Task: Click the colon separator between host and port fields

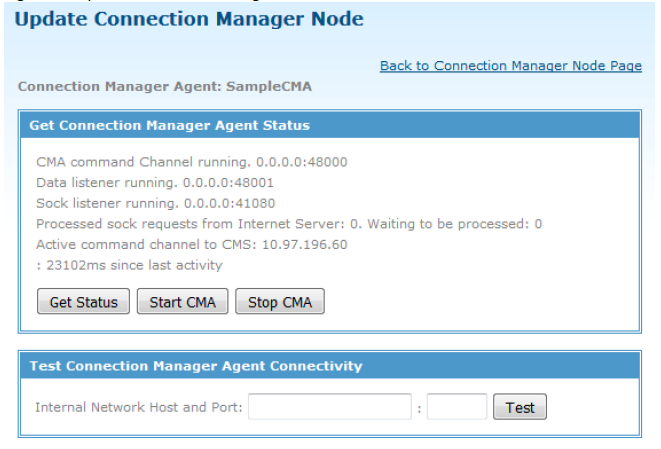Action: pyautogui.click(x=419, y=409)
